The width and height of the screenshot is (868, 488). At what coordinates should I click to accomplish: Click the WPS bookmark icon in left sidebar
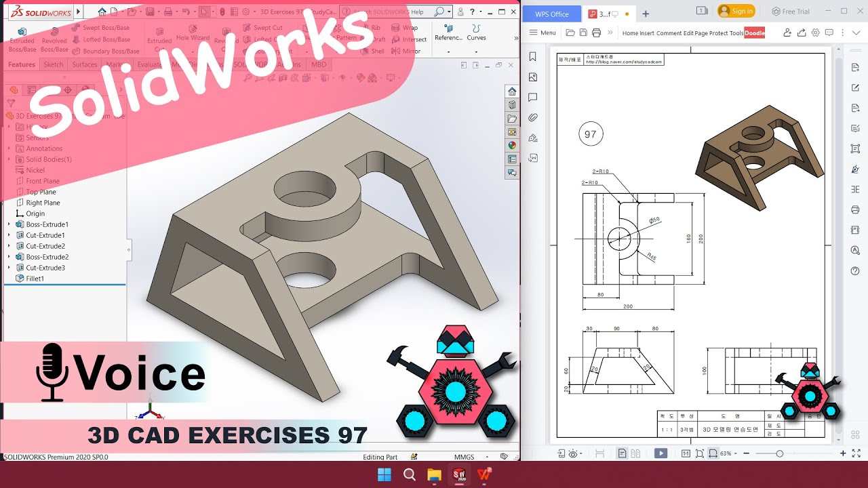tap(533, 57)
